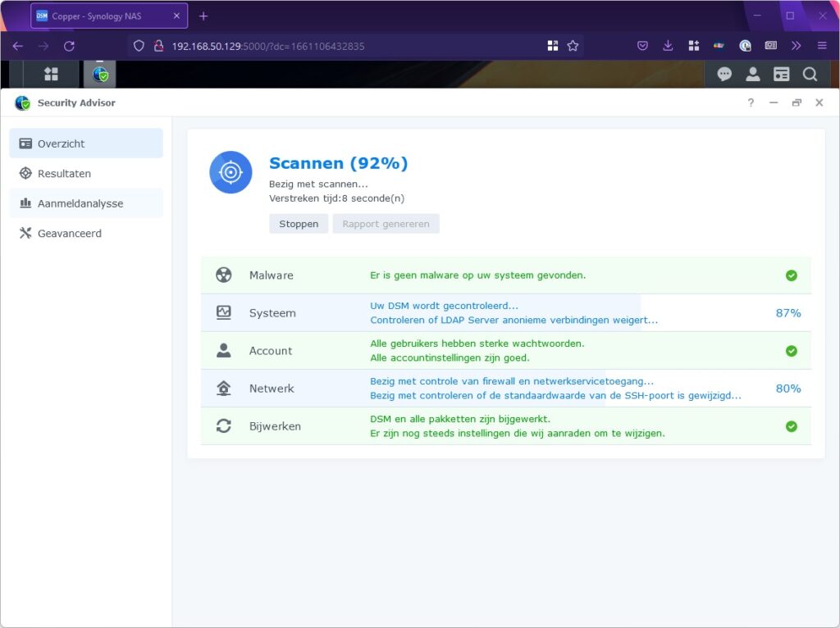This screenshot has height=628, width=840.
Task: Click the Pocket save icon in toolbar
Action: coord(642,46)
